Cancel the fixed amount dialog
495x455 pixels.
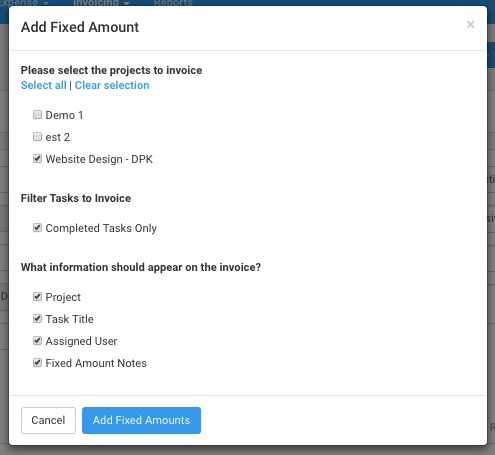(x=48, y=420)
